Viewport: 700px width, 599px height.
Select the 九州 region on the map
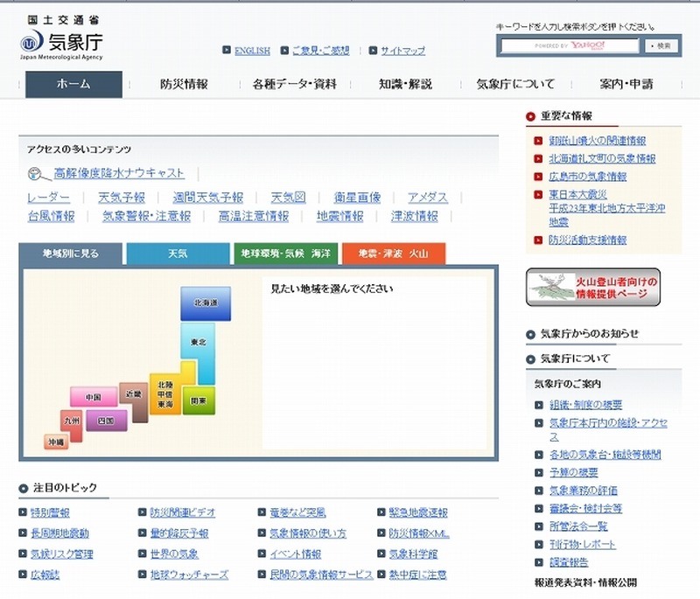coord(72,421)
